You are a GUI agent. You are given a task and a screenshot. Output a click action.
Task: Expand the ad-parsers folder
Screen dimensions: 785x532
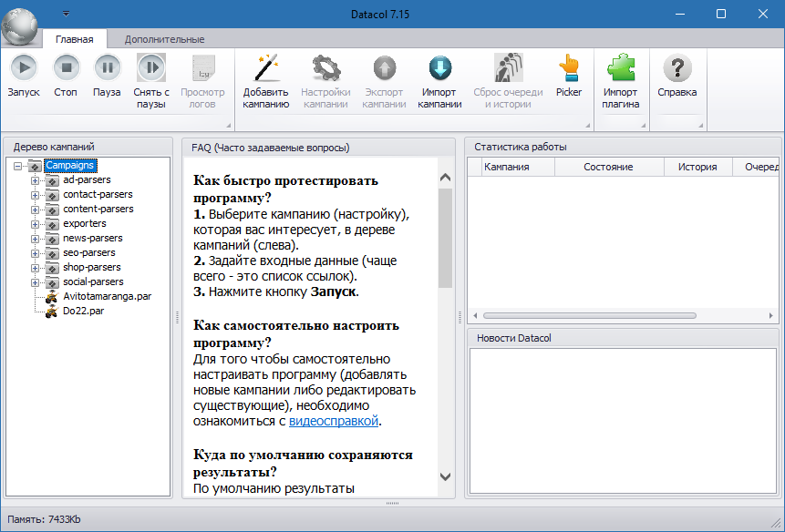[x=35, y=180]
